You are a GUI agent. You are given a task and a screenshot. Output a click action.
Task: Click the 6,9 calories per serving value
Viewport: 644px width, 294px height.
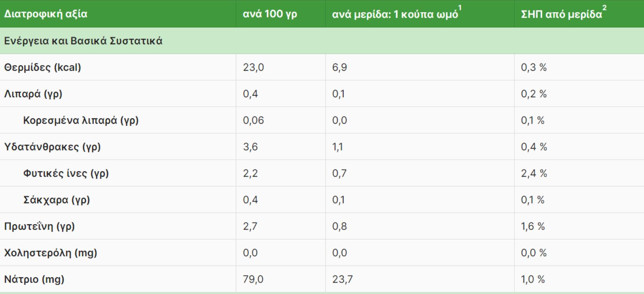click(339, 67)
